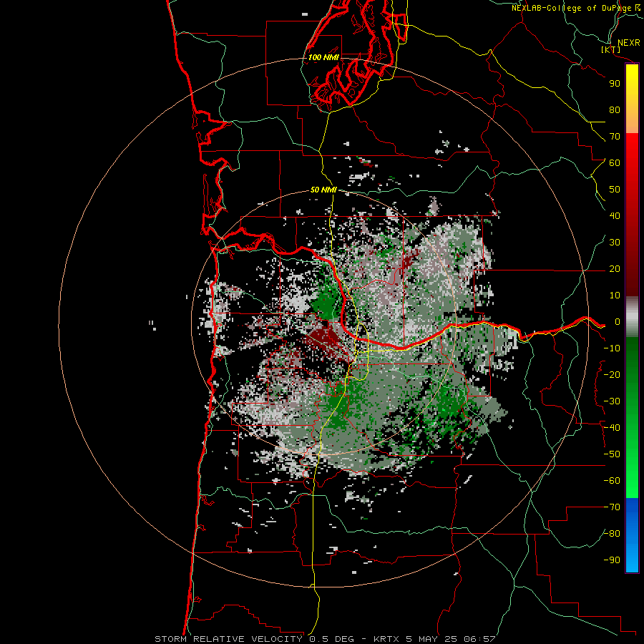Click the 90 value on the velocity scale

point(615,84)
